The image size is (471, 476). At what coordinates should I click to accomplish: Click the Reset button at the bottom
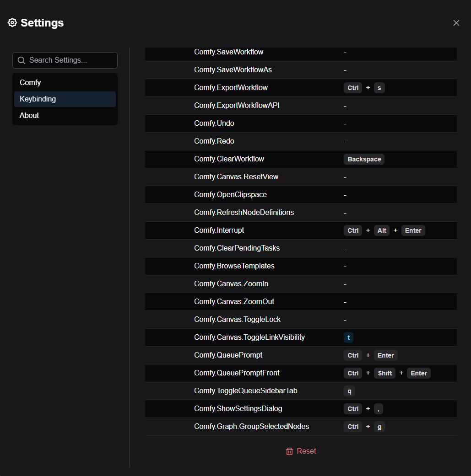tap(306, 451)
